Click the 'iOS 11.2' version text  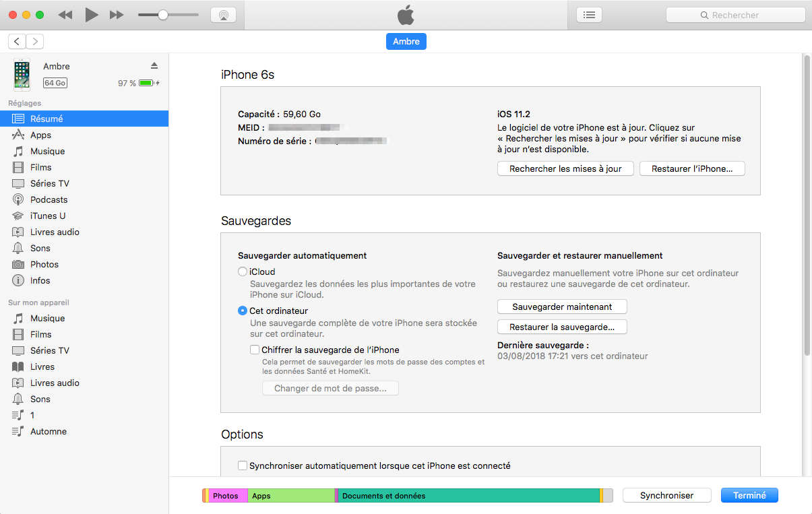(x=513, y=115)
